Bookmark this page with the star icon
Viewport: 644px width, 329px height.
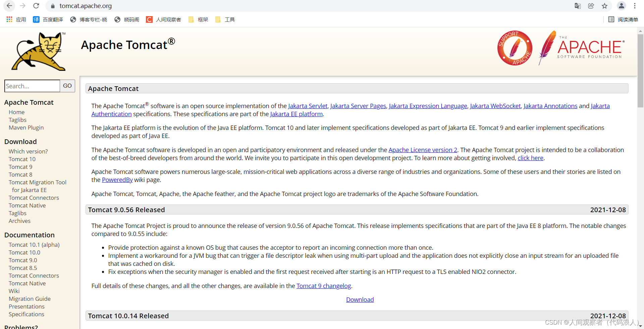click(604, 6)
